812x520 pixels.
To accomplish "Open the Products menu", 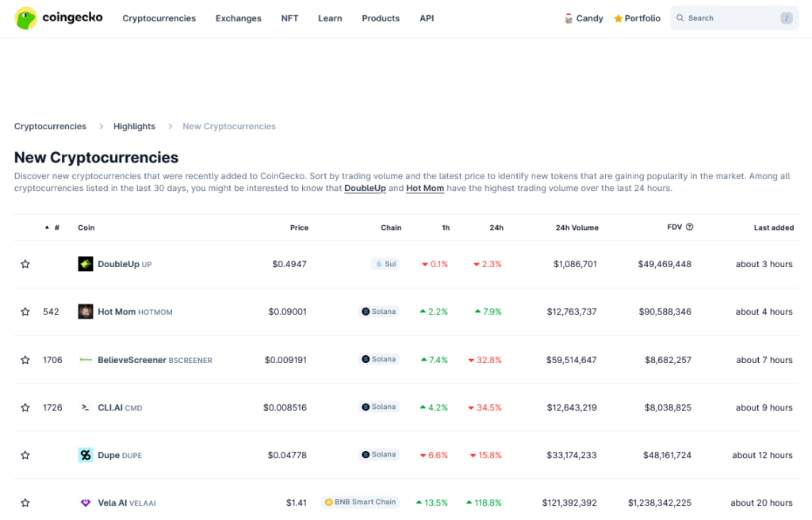I will pyautogui.click(x=381, y=18).
